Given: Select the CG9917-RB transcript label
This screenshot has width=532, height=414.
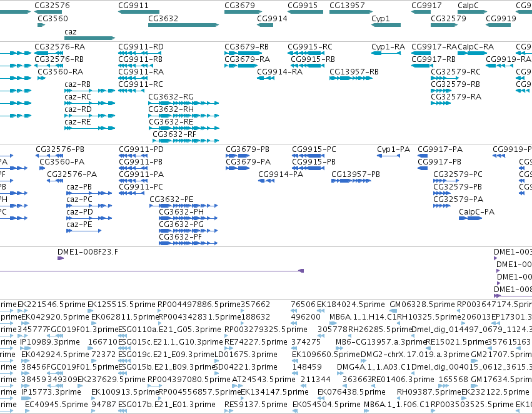Looking at the screenshot, I should tap(433, 59).
